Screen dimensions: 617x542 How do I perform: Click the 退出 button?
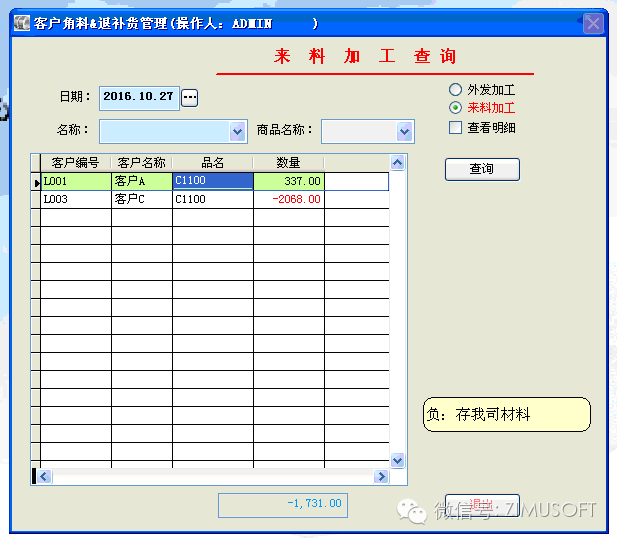[482, 505]
